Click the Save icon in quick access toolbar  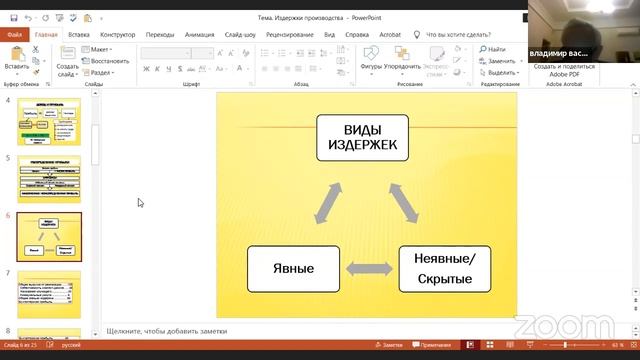(14, 18)
